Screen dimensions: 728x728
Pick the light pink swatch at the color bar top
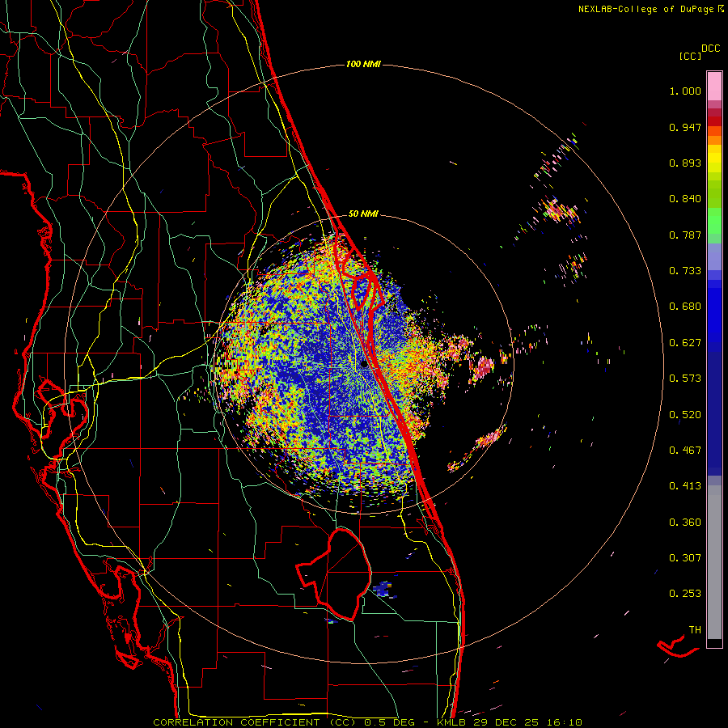(714, 86)
